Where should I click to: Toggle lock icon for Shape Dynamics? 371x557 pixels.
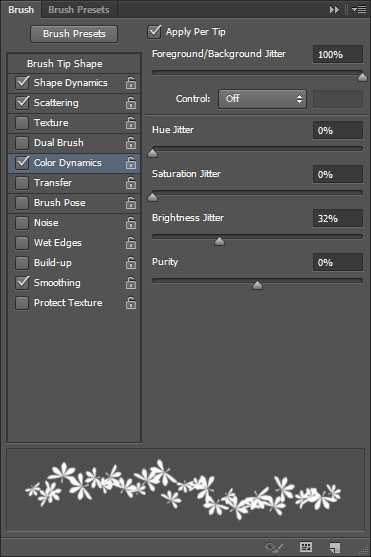(131, 83)
